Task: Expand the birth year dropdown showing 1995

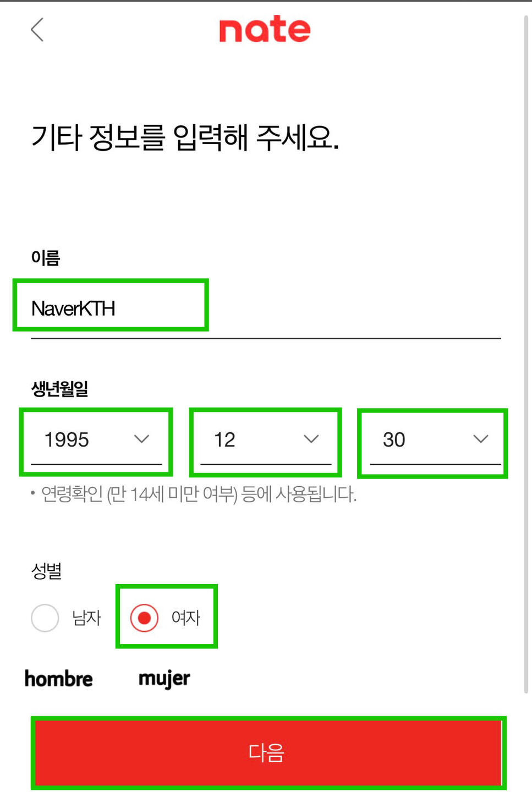Action: pyautogui.click(x=96, y=440)
